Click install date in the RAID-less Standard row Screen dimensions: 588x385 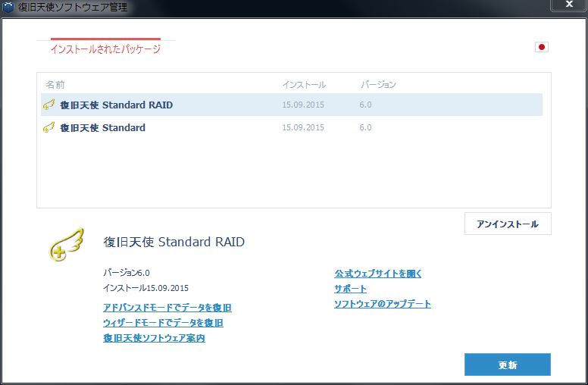tap(303, 127)
